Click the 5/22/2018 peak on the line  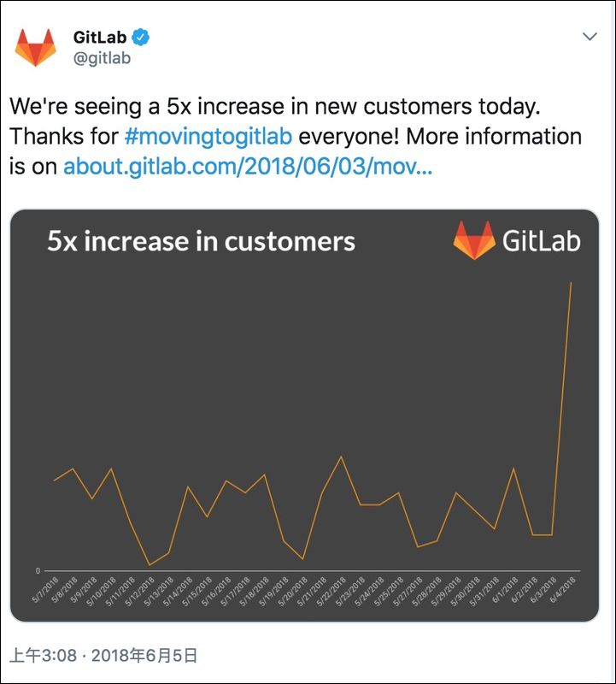click(341, 457)
